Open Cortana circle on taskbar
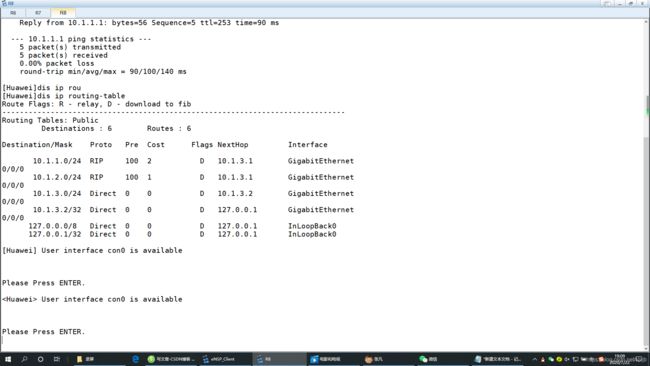The width and height of the screenshot is (650, 366). pos(40,359)
